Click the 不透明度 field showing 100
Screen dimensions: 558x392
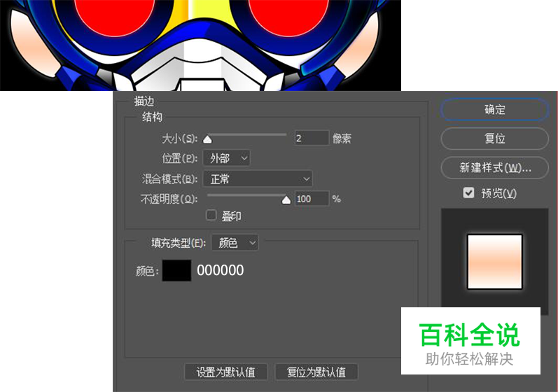tap(312, 199)
